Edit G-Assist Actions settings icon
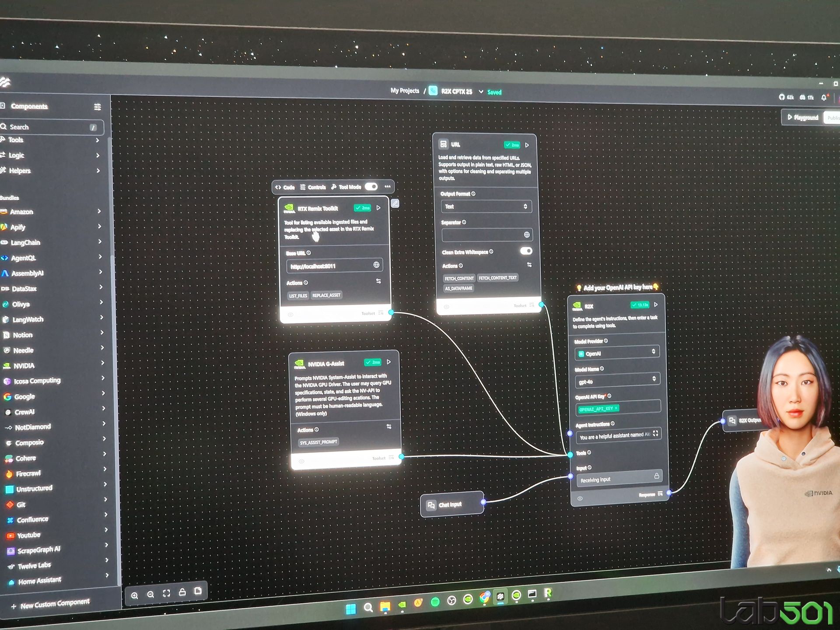The height and width of the screenshot is (630, 840). coord(389,427)
